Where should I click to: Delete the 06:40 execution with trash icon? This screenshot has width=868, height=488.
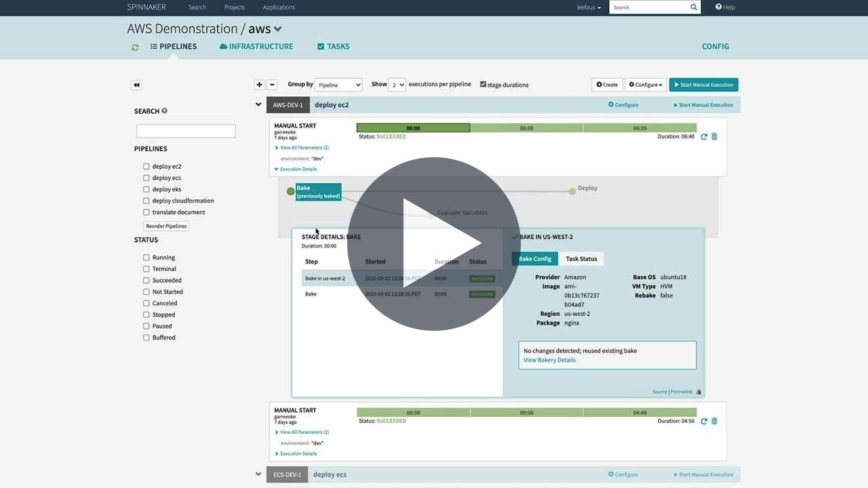coord(714,137)
